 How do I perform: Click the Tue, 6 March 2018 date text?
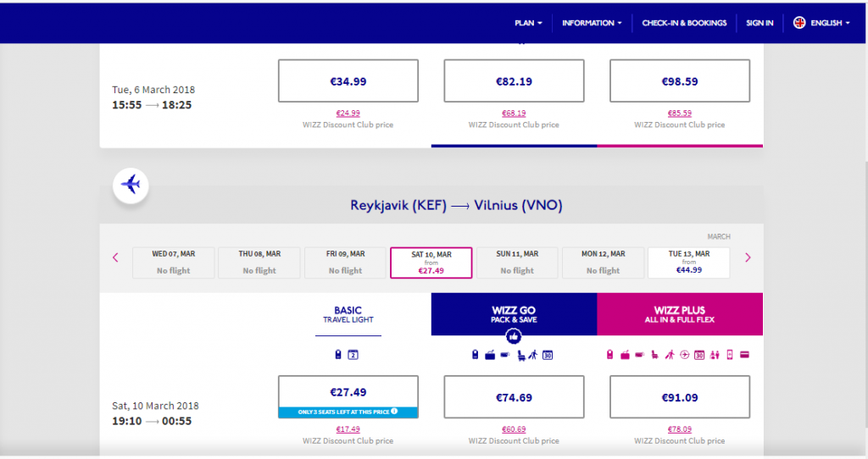pyautogui.click(x=153, y=90)
